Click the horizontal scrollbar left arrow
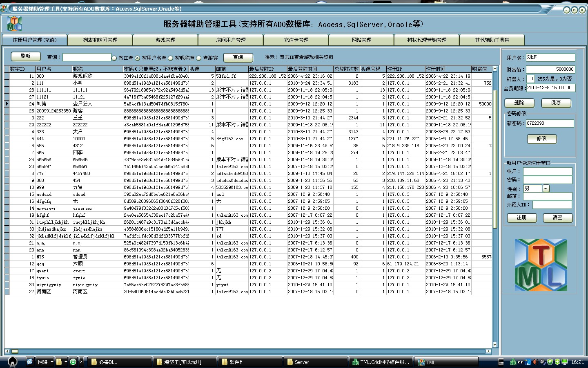This screenshot has height=368, width=588. coord(7,351)
